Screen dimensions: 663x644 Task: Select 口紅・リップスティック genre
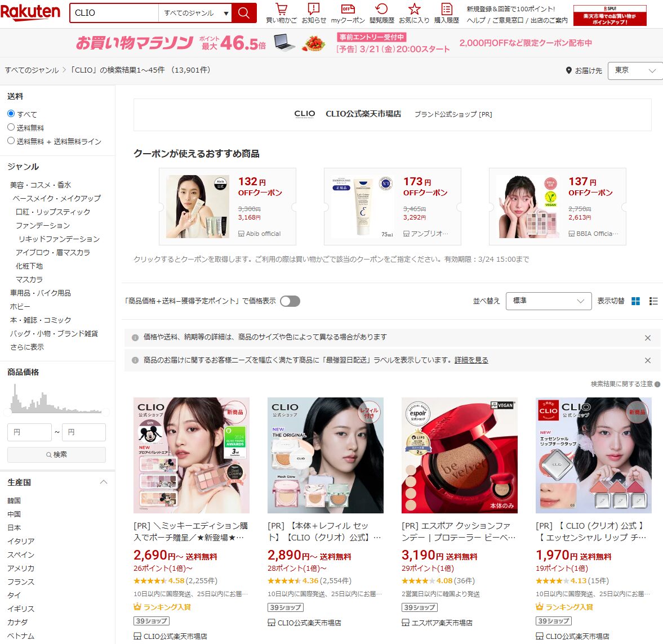(53, 212)
